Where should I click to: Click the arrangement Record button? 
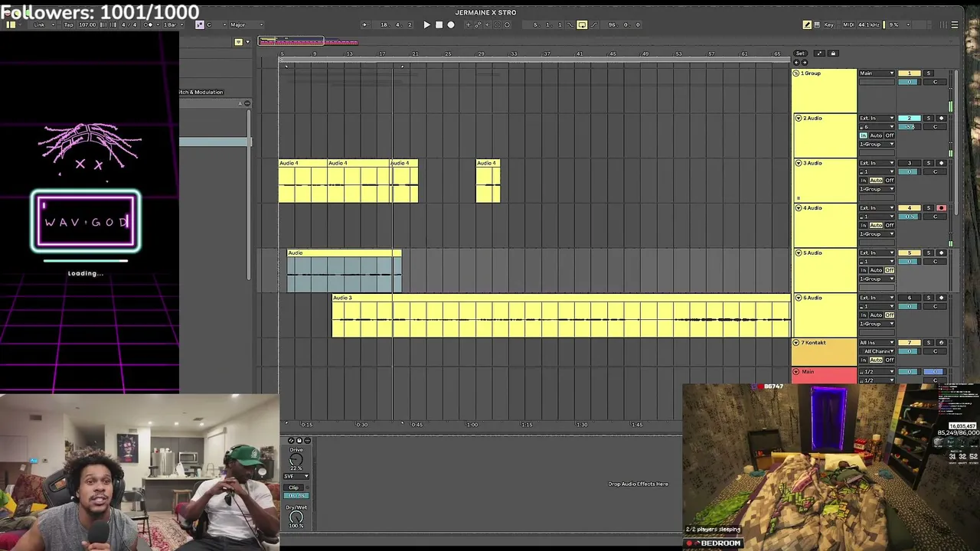coord(450,24)
